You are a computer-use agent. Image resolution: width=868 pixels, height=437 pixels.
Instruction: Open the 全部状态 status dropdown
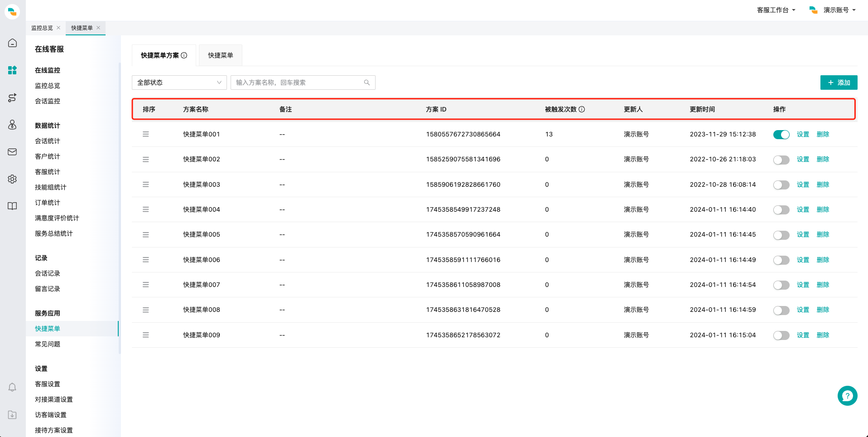pos(179,83)
